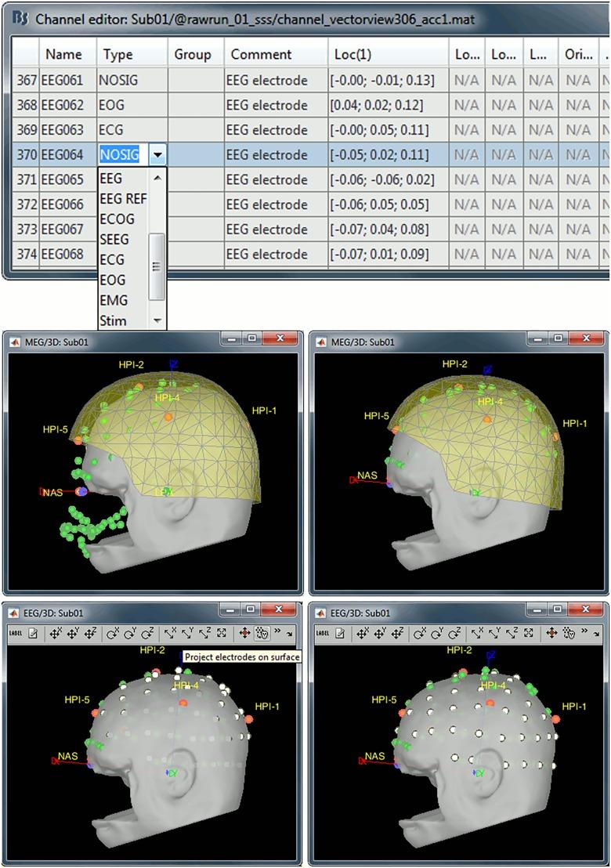Expand toolbar overflow chevron in left EEG/3D window

coord(277,632)
